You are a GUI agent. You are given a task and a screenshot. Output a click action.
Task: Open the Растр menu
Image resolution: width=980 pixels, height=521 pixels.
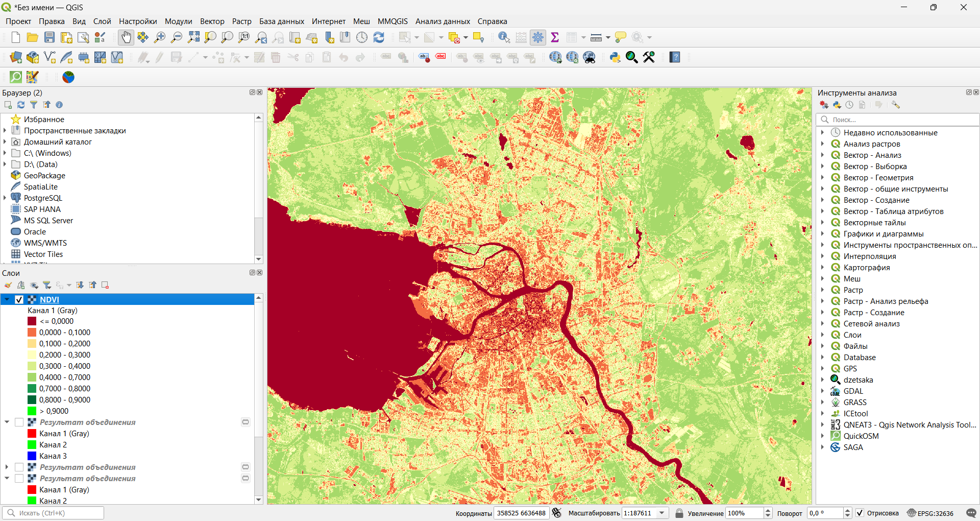click(241, 21)
